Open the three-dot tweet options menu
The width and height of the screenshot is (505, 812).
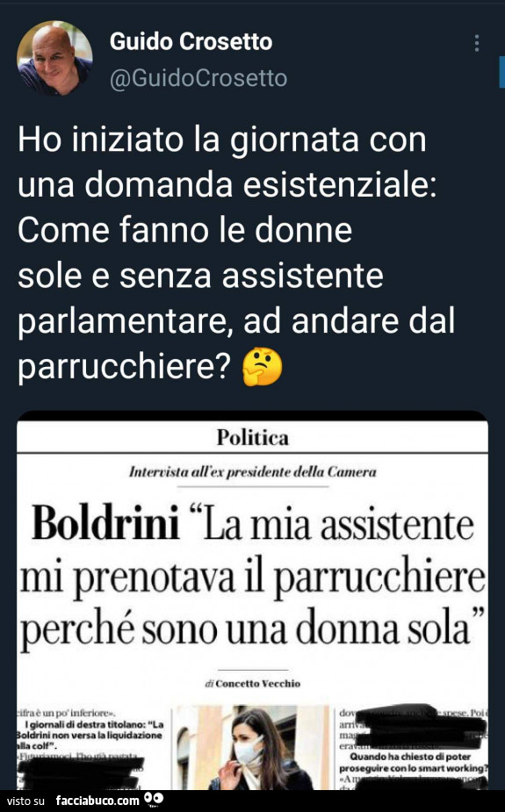(477, 43)
